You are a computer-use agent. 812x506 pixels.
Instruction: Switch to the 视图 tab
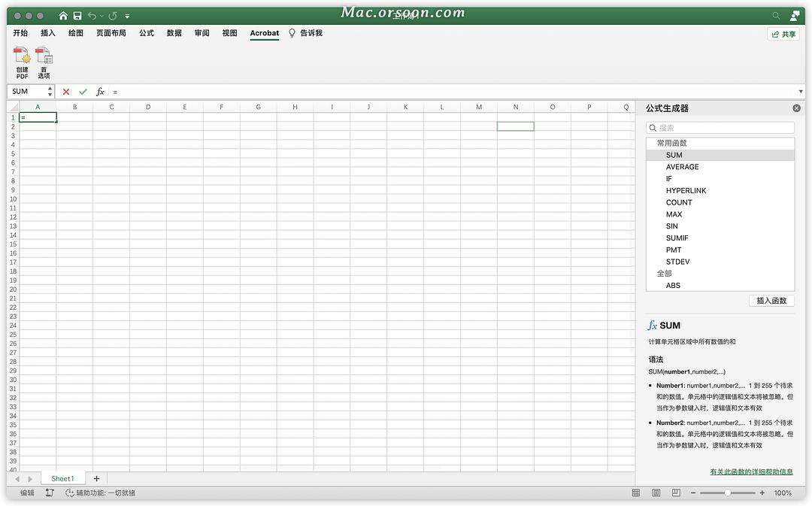[229, 33]
